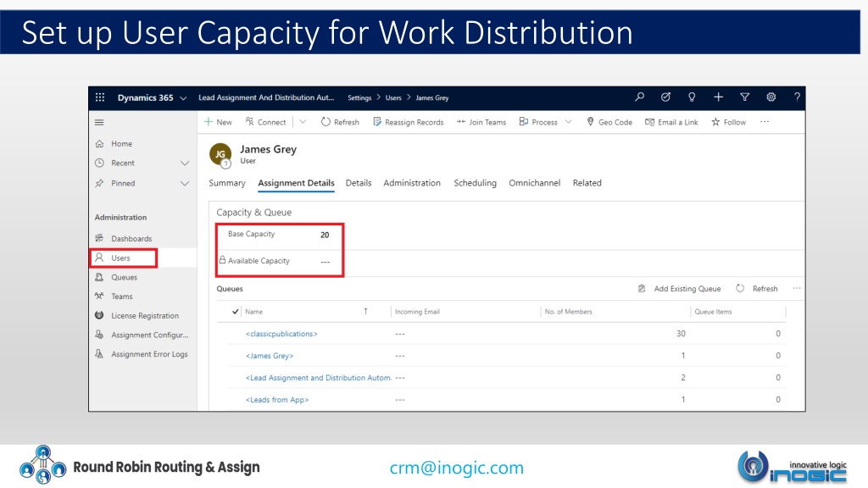This screenshot has height=488, width=868.
Task: Open the advanced find funnel icon
Action: tap(744, 97)
